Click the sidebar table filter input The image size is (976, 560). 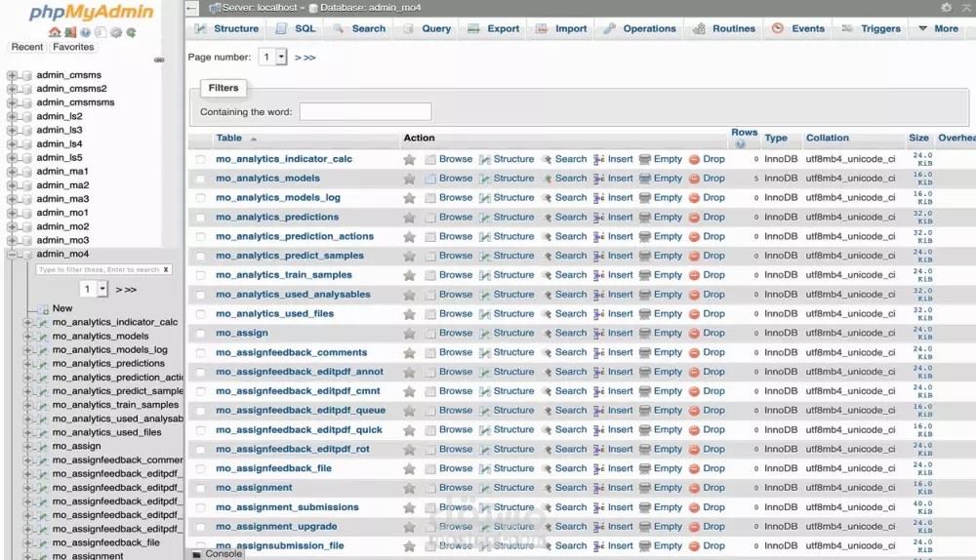(99, 269)
